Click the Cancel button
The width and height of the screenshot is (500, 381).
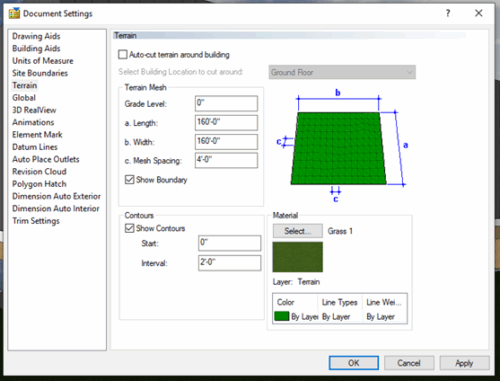point(409,363)
